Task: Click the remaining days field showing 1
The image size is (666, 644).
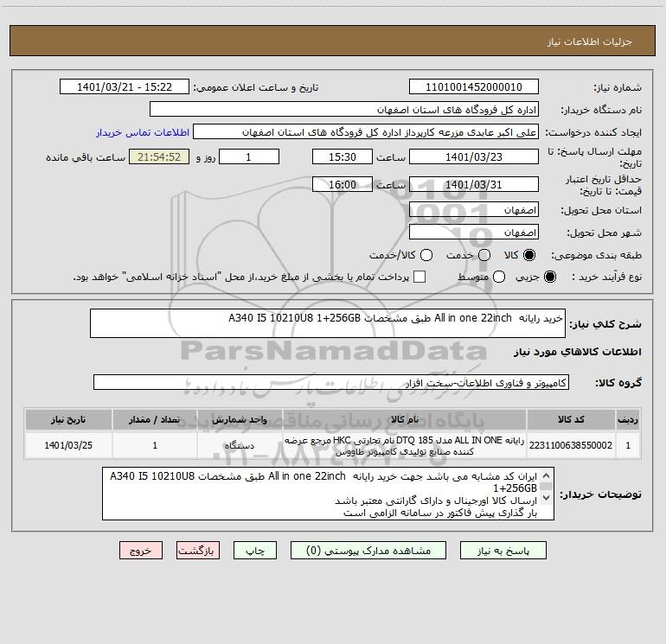Action: pos(249,156)
